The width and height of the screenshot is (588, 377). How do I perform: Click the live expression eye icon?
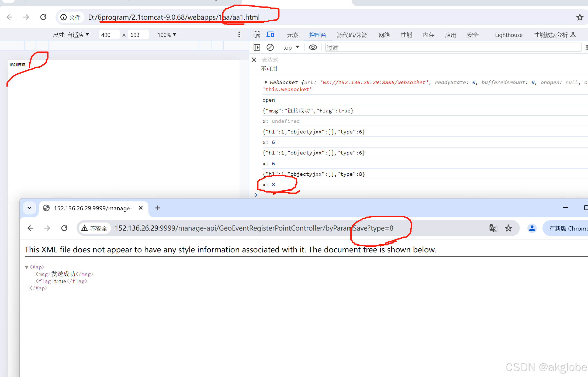click(x=313, y=47)
